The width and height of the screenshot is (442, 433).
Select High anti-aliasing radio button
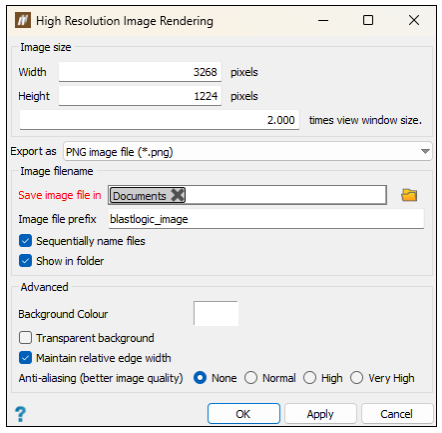coord(309,378)
